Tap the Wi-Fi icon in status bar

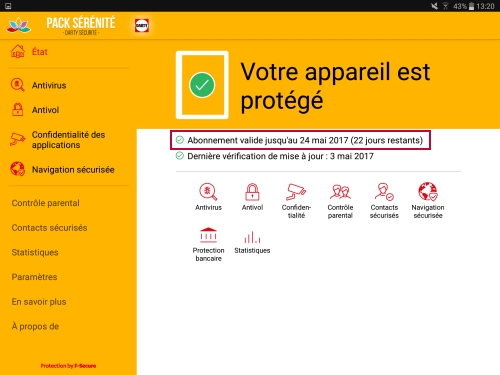click(445, 6)
